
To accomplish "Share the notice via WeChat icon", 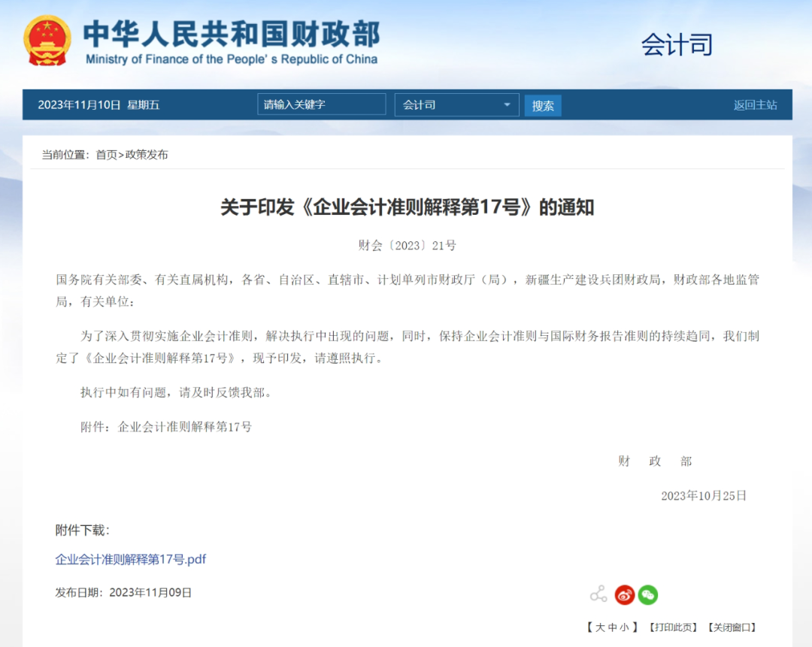I will click(x=648, y=594).
